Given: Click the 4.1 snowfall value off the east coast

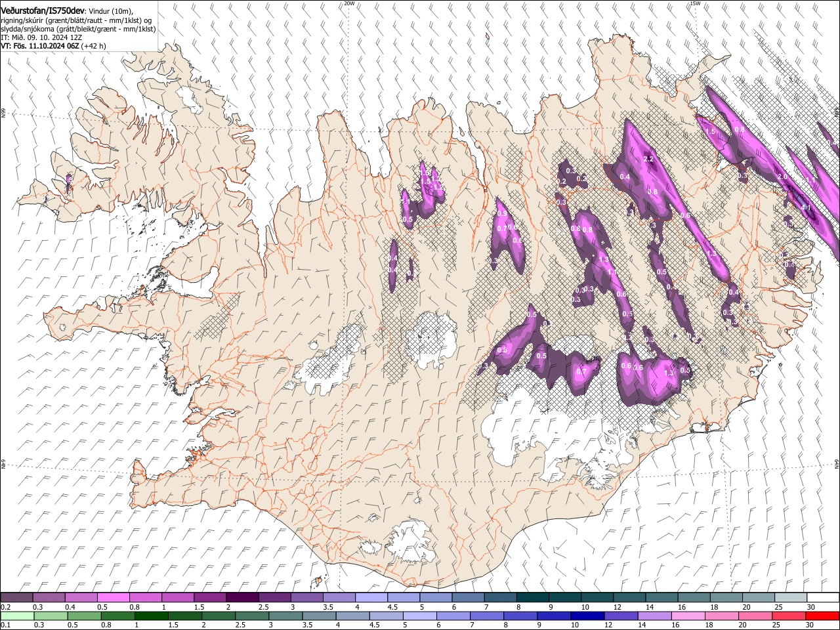Looking at the screenshot, I should point(807,207).
